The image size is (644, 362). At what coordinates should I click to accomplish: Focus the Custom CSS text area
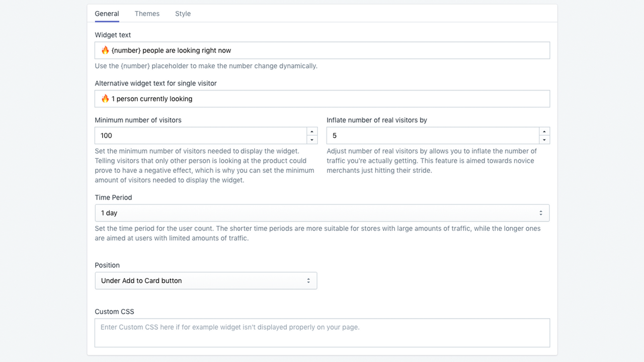pyautogui.click(x=322, y=332)
